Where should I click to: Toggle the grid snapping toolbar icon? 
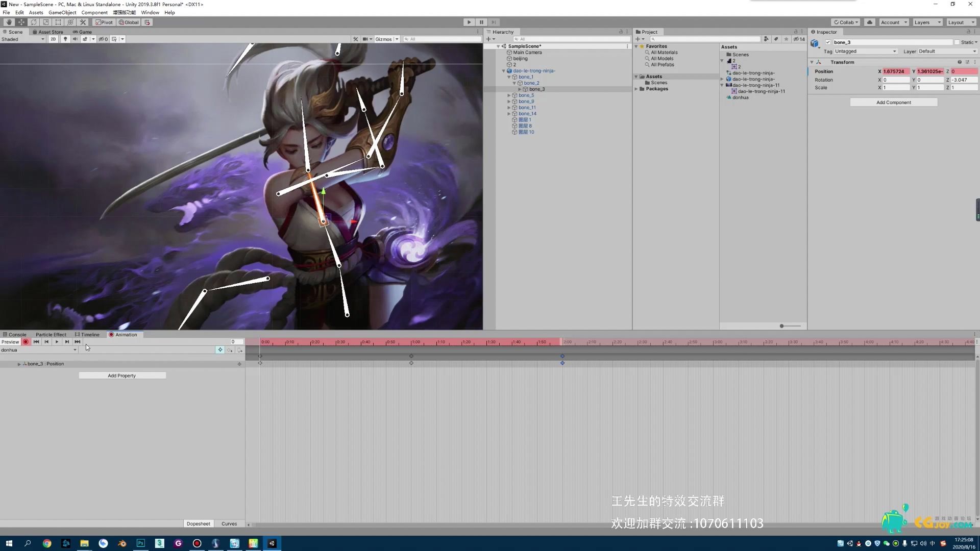point(148,22)
